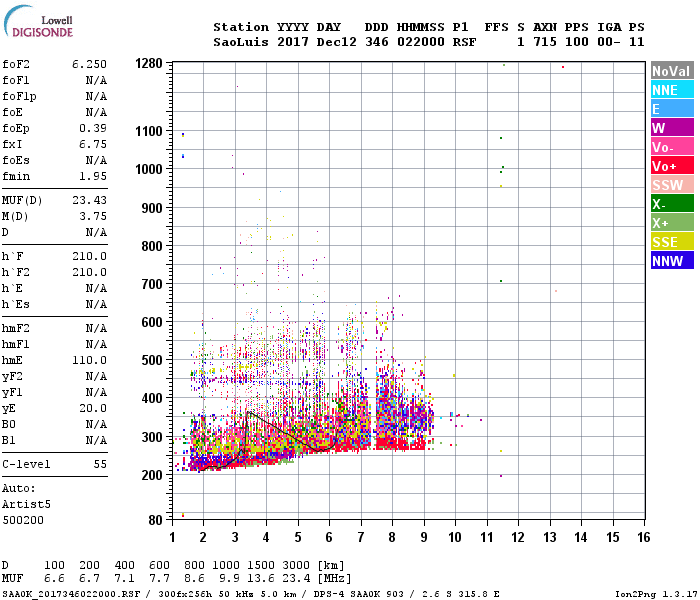Select the E blue legend swatch

click(672, 109)
